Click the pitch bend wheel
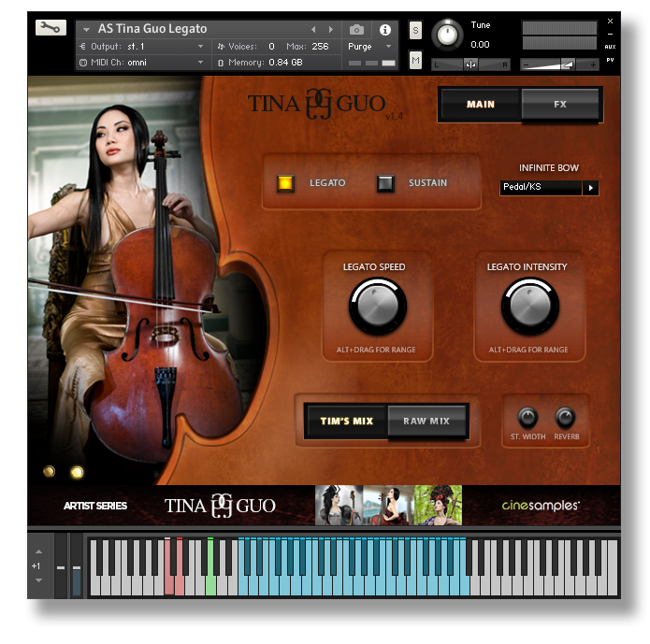 [x=61, y=566]
